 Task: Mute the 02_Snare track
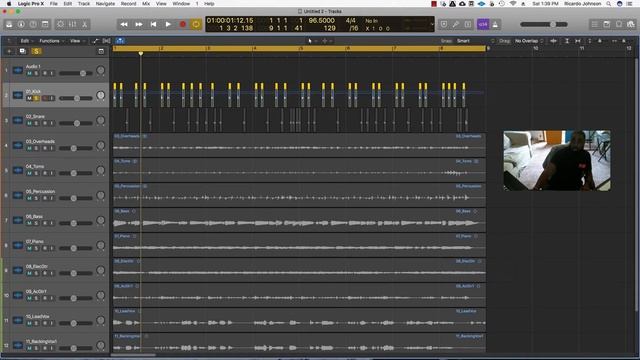pos(29,123)
